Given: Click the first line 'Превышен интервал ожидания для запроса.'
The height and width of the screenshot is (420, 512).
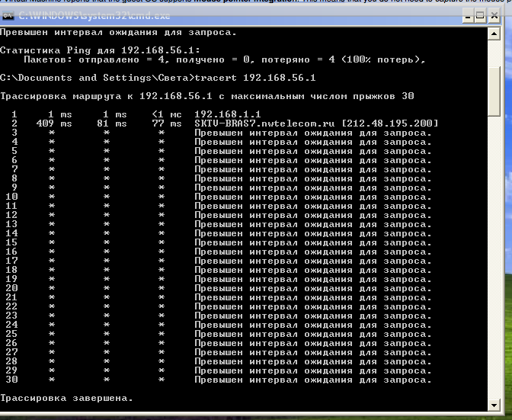Looking at the screenshot, I should (x=118, y=32).
